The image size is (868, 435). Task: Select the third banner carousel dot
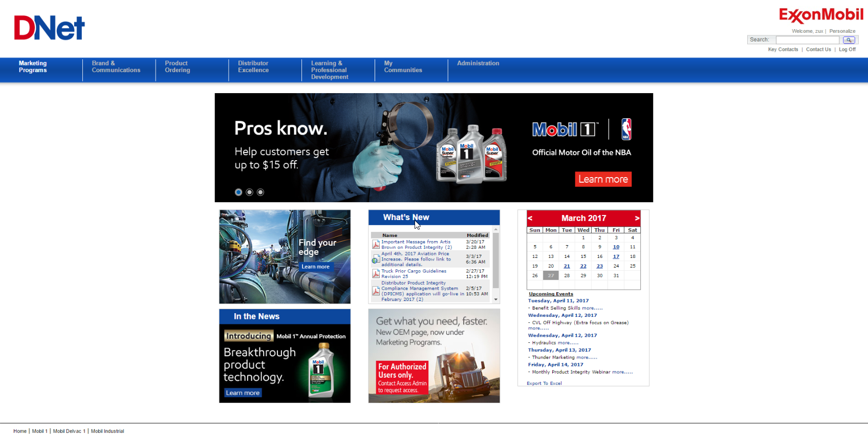pyautogui.click(x=261, y=192)
